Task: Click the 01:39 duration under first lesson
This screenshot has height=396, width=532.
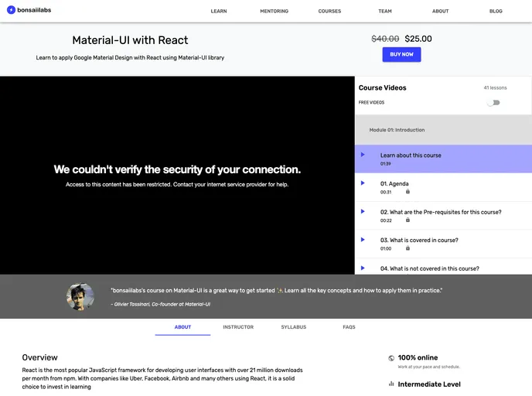Action: point(385,163)
